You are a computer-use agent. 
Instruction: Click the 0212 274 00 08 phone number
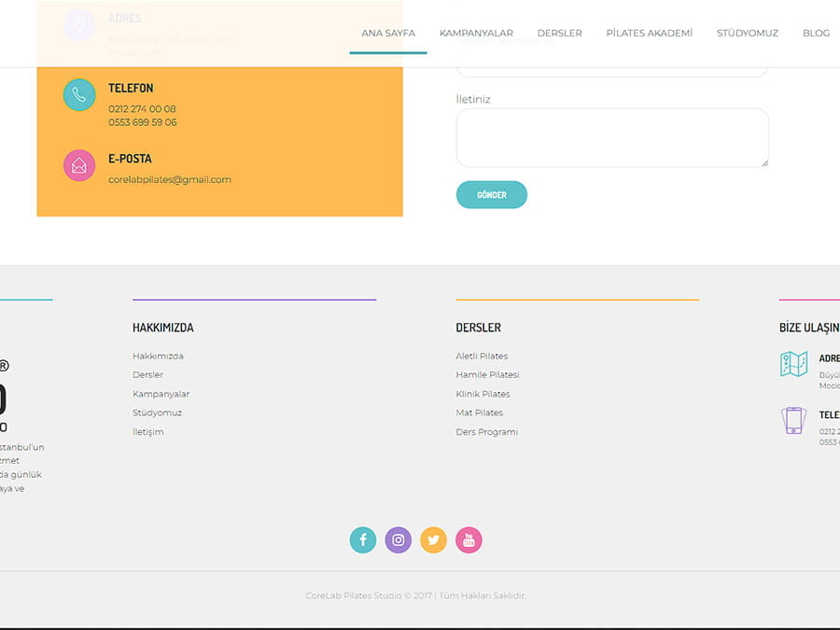(142, 109)
